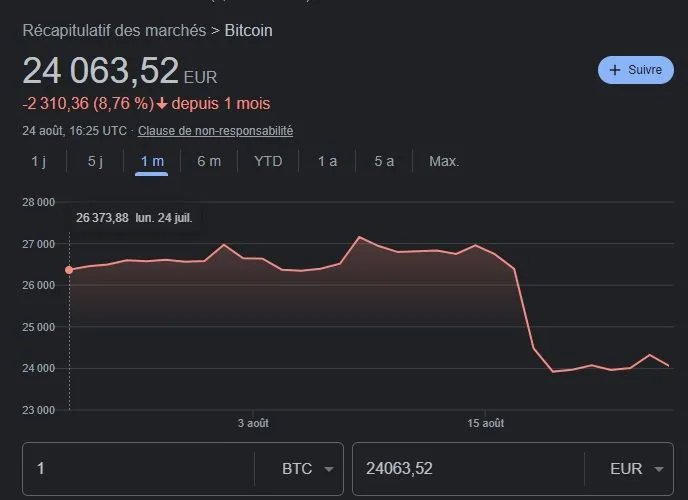Open Récapitulatif des marchés breadcrumb link
This screenshot has width=688, height=500.
(114, 31)
